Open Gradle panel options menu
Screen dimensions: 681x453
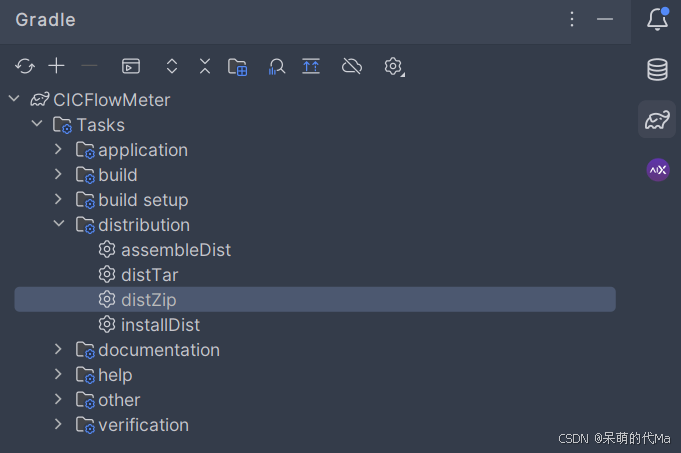coord(572,19)
